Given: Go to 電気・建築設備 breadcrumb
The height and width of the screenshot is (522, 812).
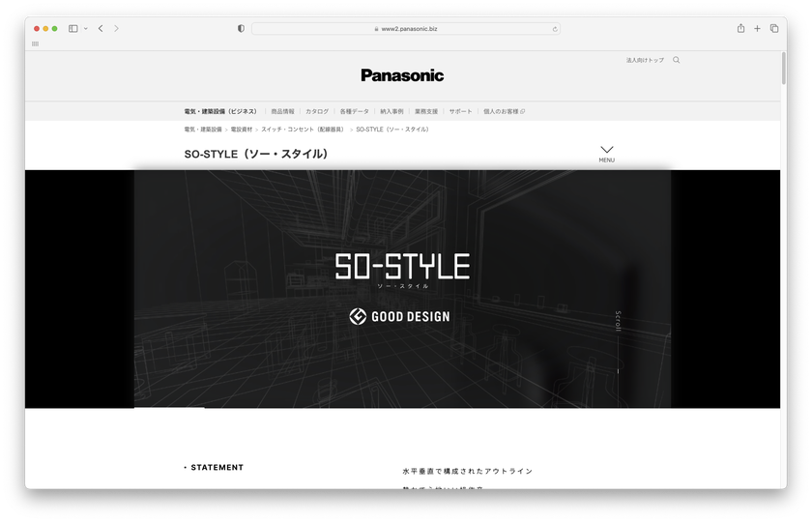Looking at the screenshot, I should (203, 130).
